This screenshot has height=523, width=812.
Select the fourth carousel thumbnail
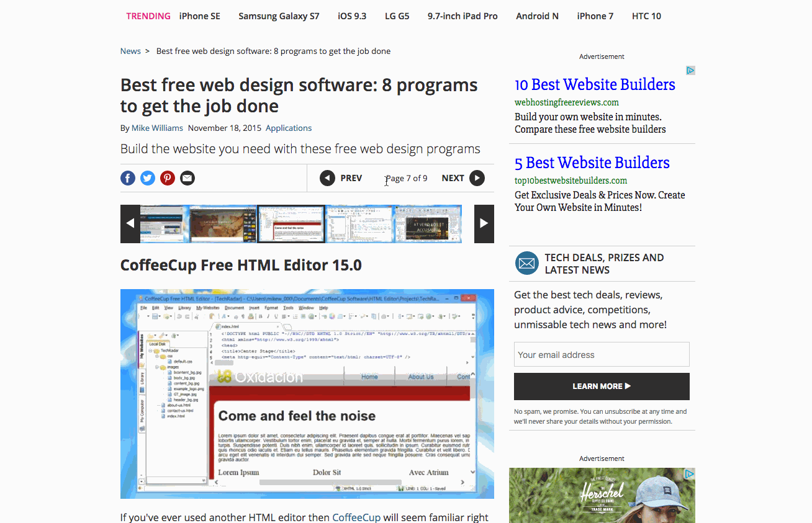(359, 223)
